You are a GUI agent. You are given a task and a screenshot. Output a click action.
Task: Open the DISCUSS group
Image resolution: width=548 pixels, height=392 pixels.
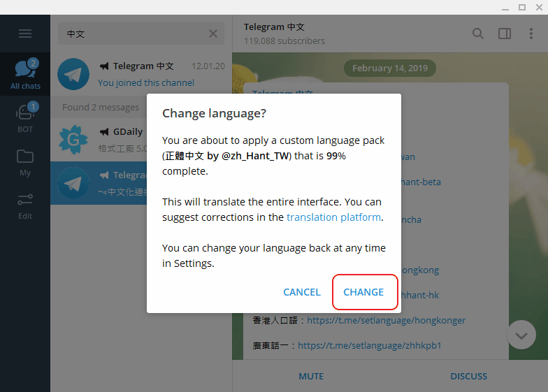[x=468, y=376]
